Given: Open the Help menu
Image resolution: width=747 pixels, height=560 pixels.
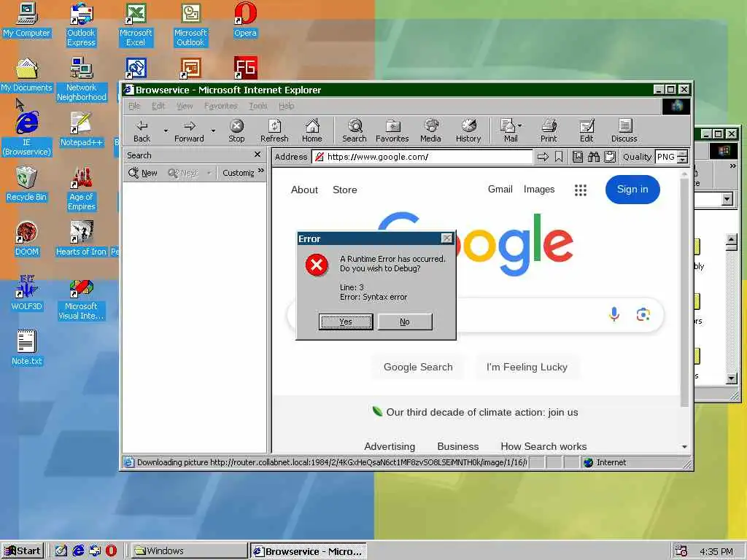Looking at the screenshot, I should 286,106.
